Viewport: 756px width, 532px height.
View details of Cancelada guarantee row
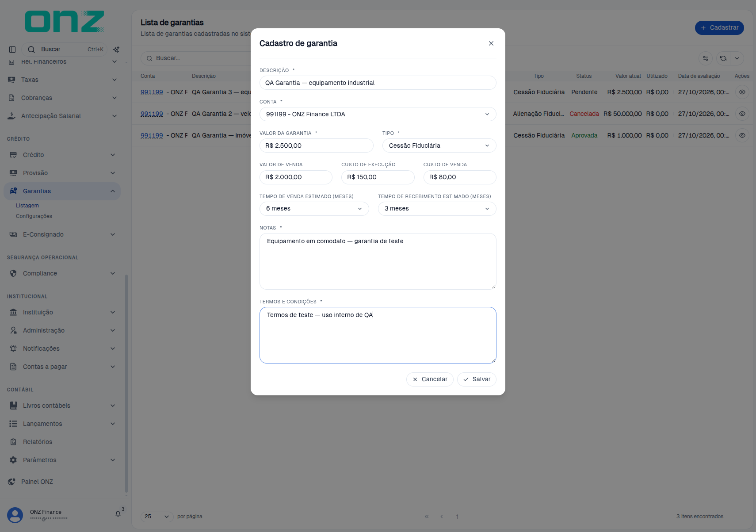(x=742, y=114)
